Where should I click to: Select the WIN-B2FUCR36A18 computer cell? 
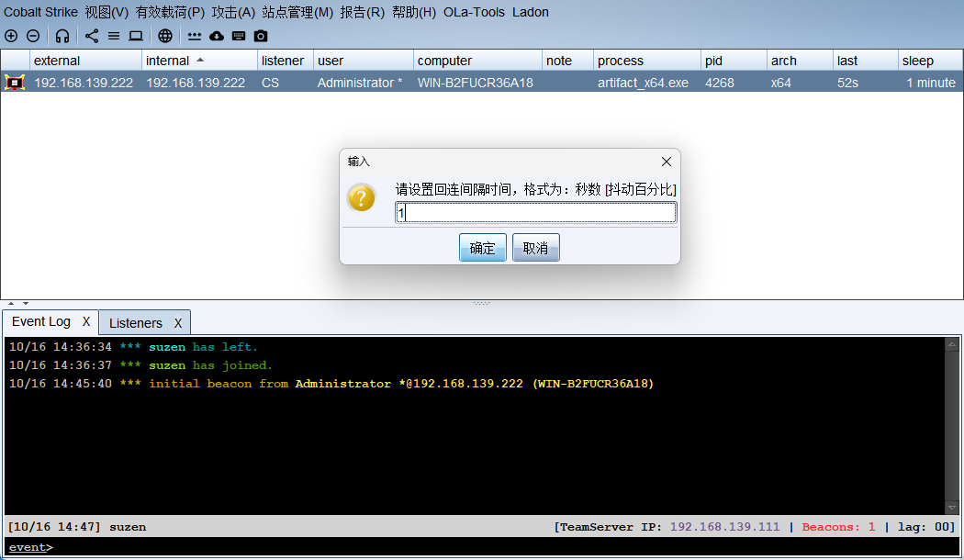476,83
